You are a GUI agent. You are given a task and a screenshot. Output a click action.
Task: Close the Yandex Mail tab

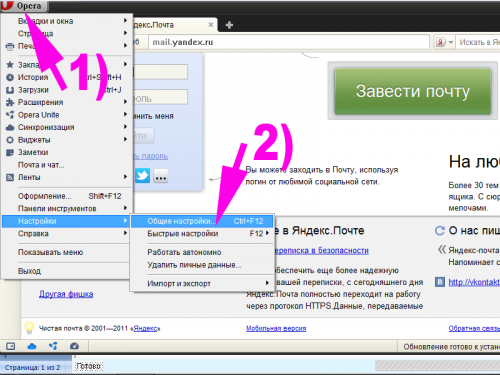211,25
